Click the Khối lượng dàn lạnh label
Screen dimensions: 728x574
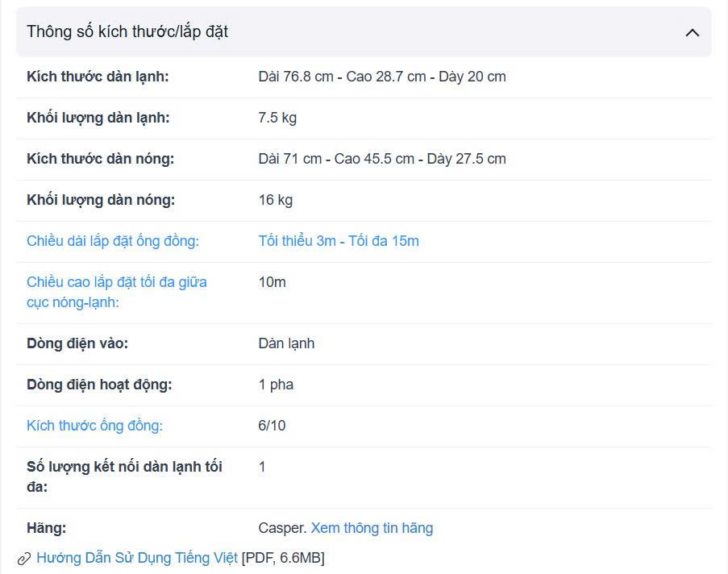[x=98, y=118]
